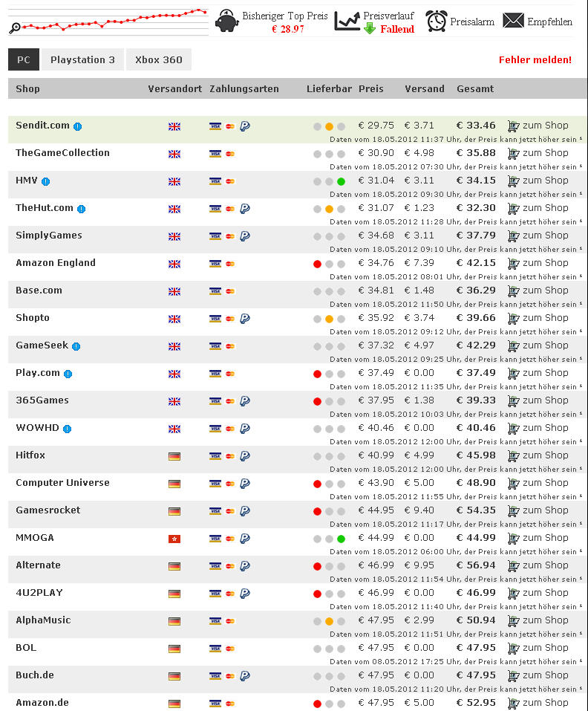Click the Visa card icon in HMV row

coord(215,181)
